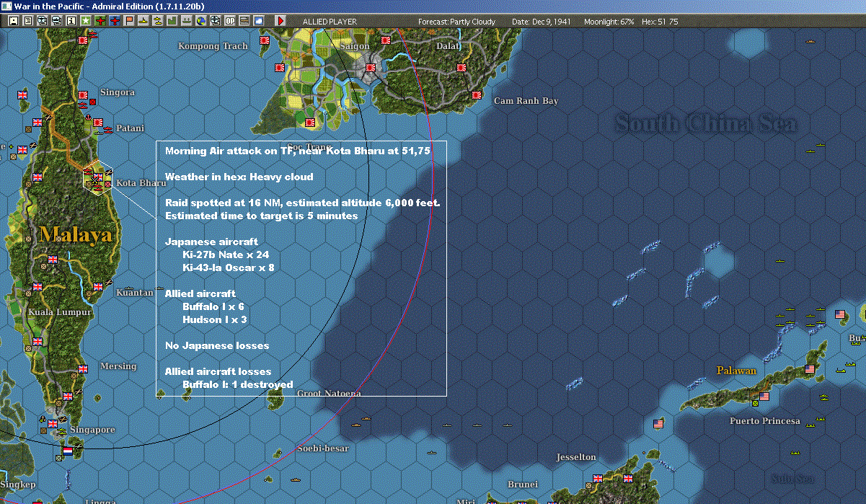The width and height of the screenshot is (866, 504).
Task: Select the Dutch flag unit below Singapore
Action: (x=68, y=450)
